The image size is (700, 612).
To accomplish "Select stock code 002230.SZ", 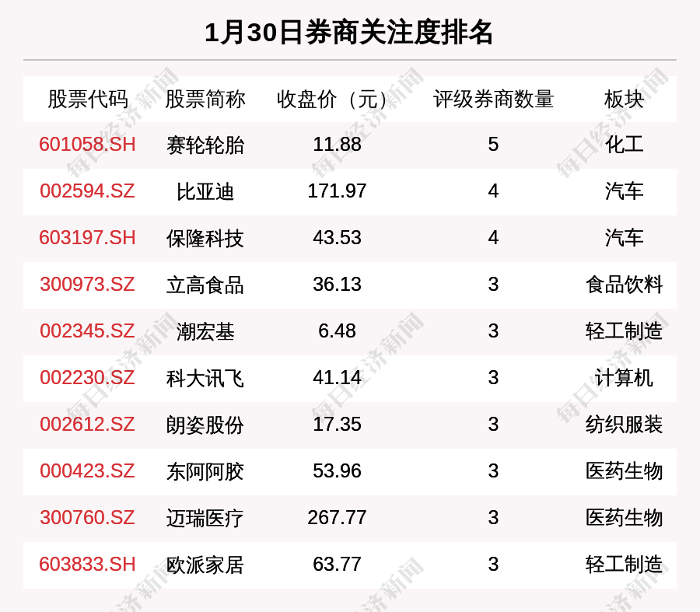I will tap(87, 378).
